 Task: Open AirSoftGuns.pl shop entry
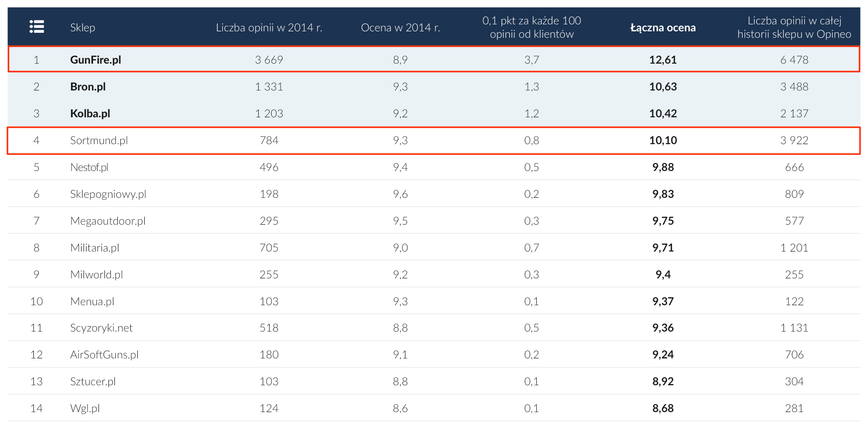(104, 354)
